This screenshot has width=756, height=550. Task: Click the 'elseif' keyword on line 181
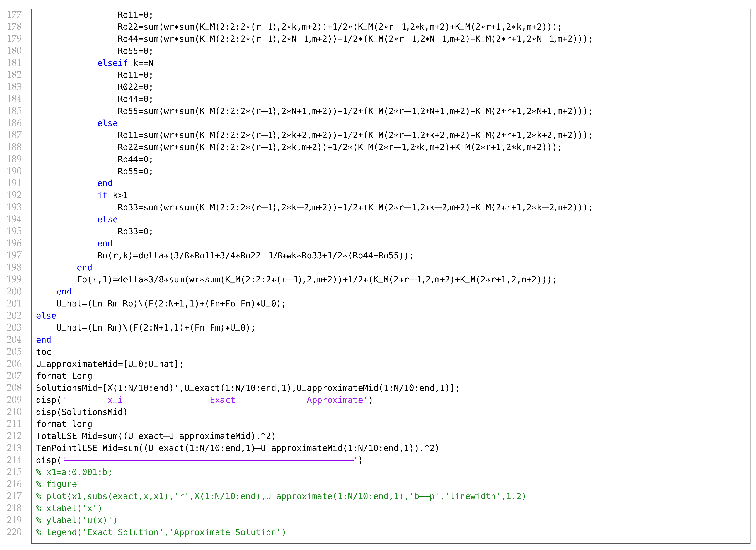click(x=112, y=63)
